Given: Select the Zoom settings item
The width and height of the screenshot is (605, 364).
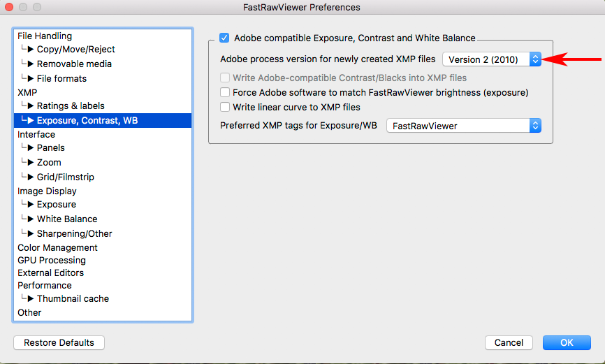Looking at the screenshot, I should point(49,163).
